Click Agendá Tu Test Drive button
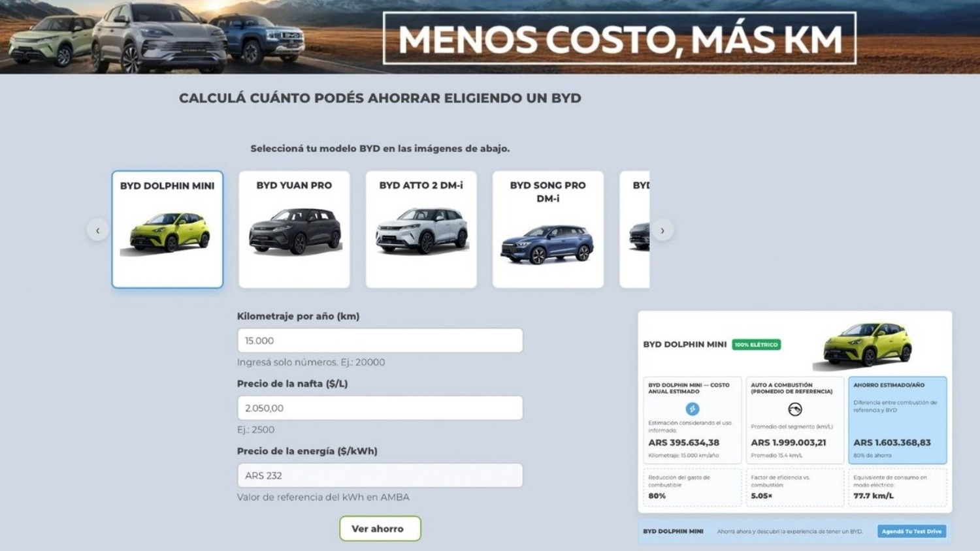 (x=911, y=531)
